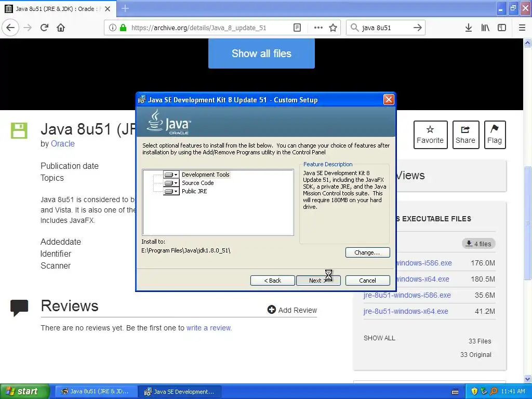Click the security shield tray icon
Screen dimensions: 532x399
click(474, 391)
